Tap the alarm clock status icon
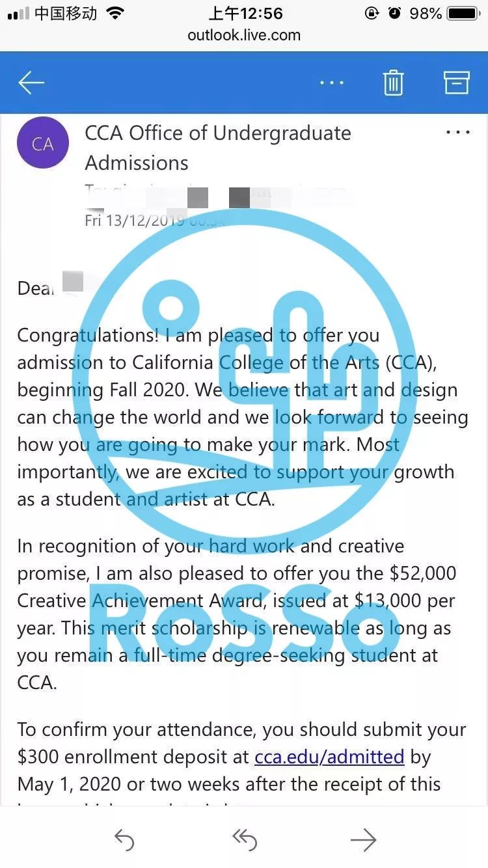This screenshot has width=488, height=868. tap(394, 13)
